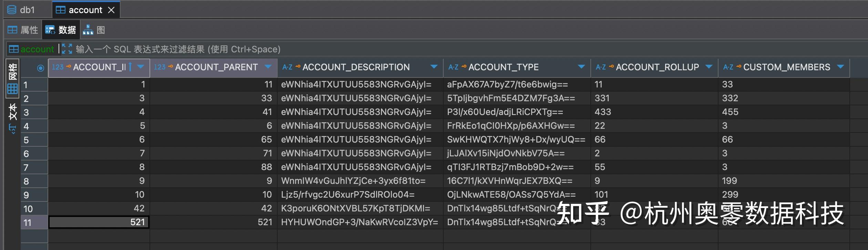This screenshot has height=250, width=868.
Task: Click the record mode circle icon in header corner
Action: (x=40, y=68)
